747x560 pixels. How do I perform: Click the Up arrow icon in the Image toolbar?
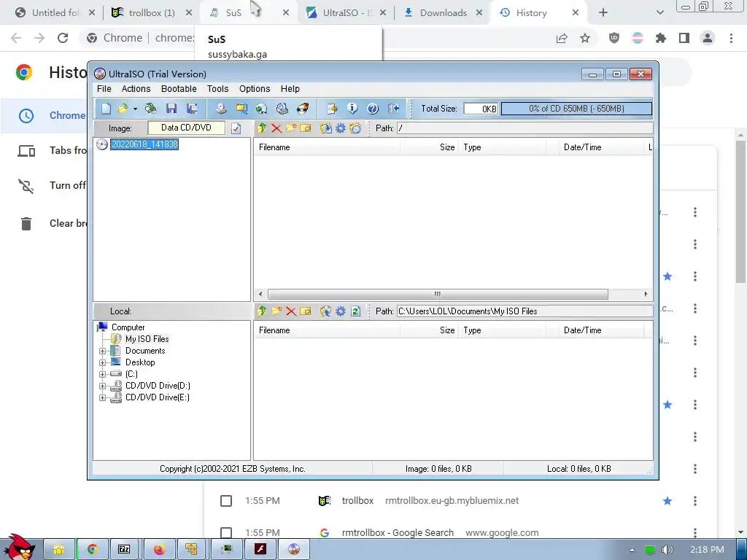[262, 128]
